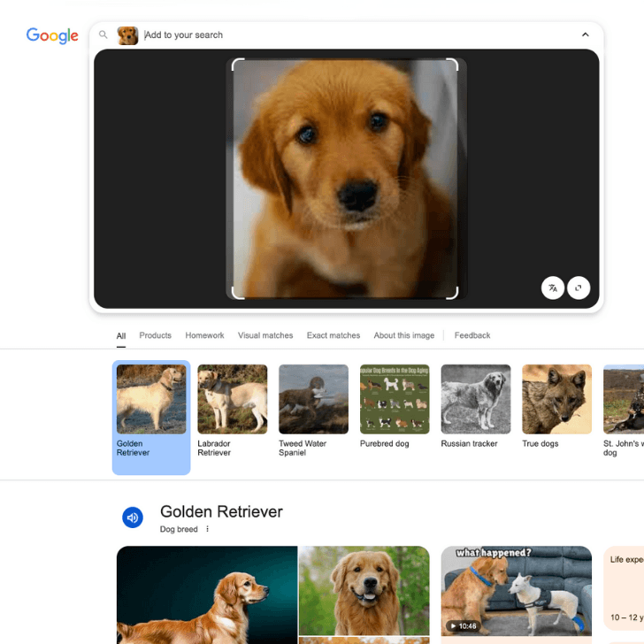The image size is (644, 644).
Task: Click the Golden Retriever heading
Action: pyautogui.click(x=221, y=511)
